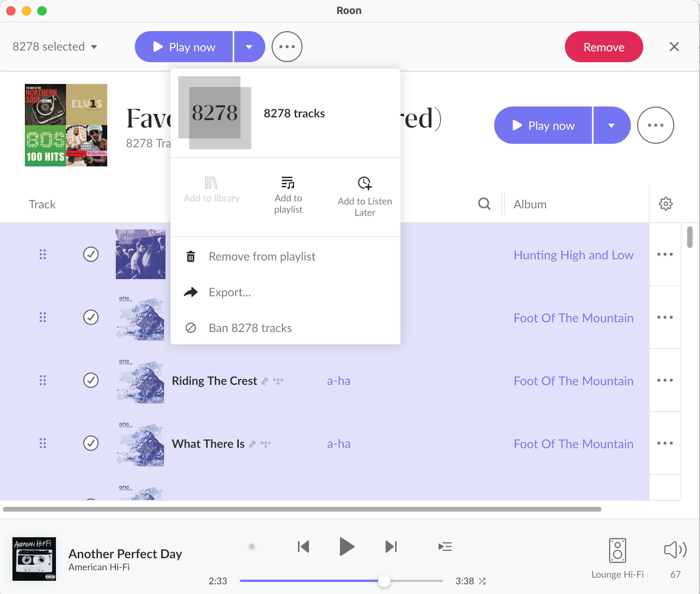Click the lyrics microphone icon beside What There Is
The width and height of the screenshot is (700, 594).
click(x=252, y=444)
